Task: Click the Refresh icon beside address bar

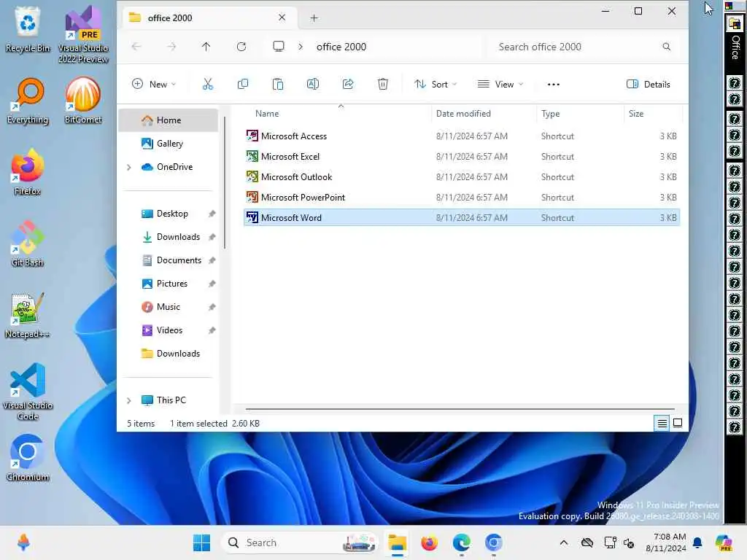Action: click(x=241, y=47)
